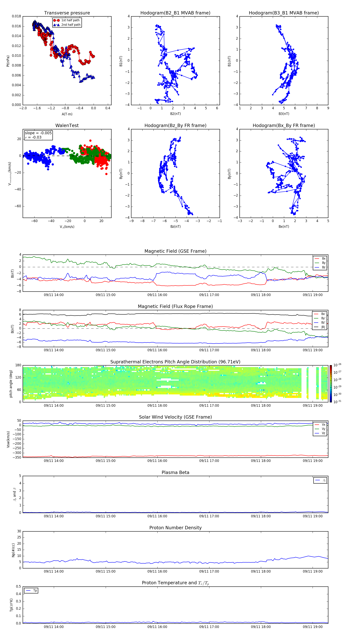Image resolution: width=351 pixels, height=644 pixels.
Task: Click the 'Plasma Beta' panel title
Action: (175, 472)
